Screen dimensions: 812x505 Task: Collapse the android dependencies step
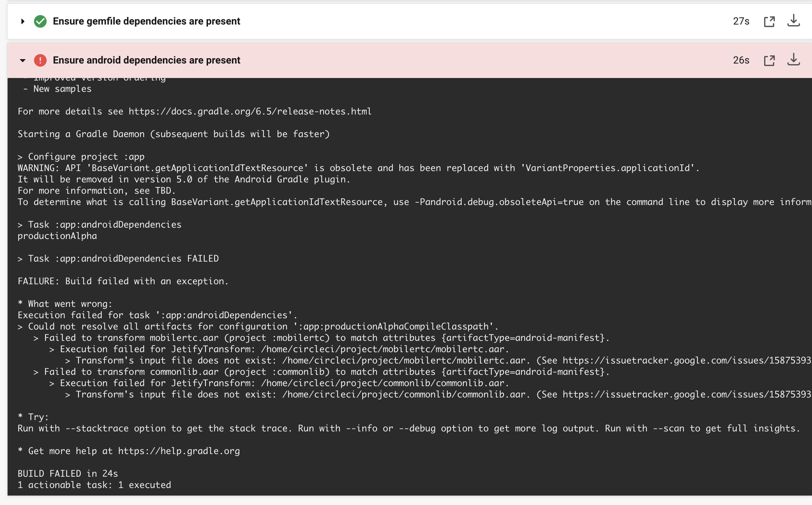pos(23,60)
